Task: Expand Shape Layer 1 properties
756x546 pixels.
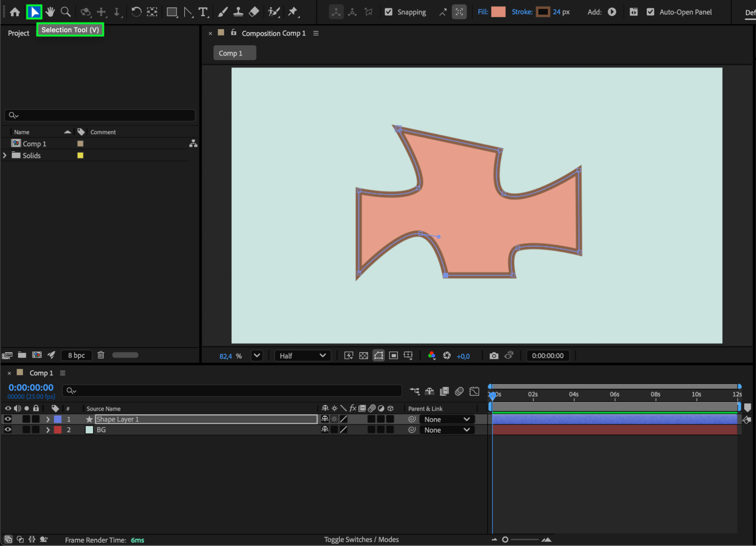Action: (x=48, y=419)
